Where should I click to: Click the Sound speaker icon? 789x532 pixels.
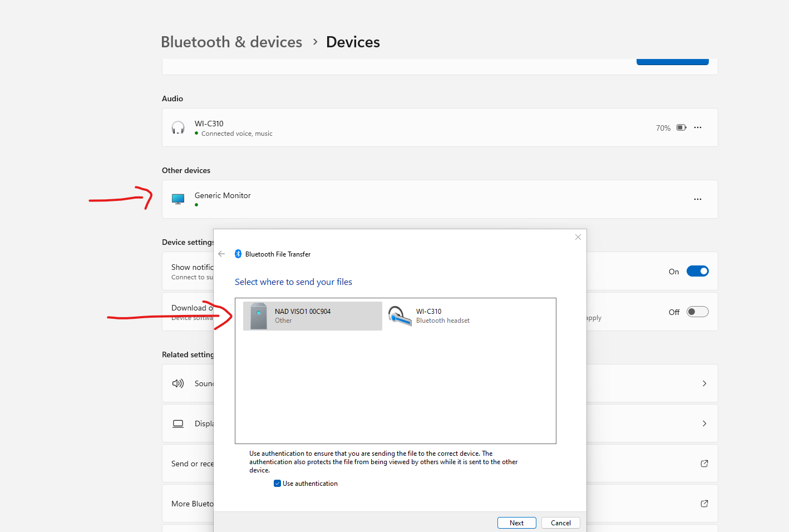click(x=178, y=383)
